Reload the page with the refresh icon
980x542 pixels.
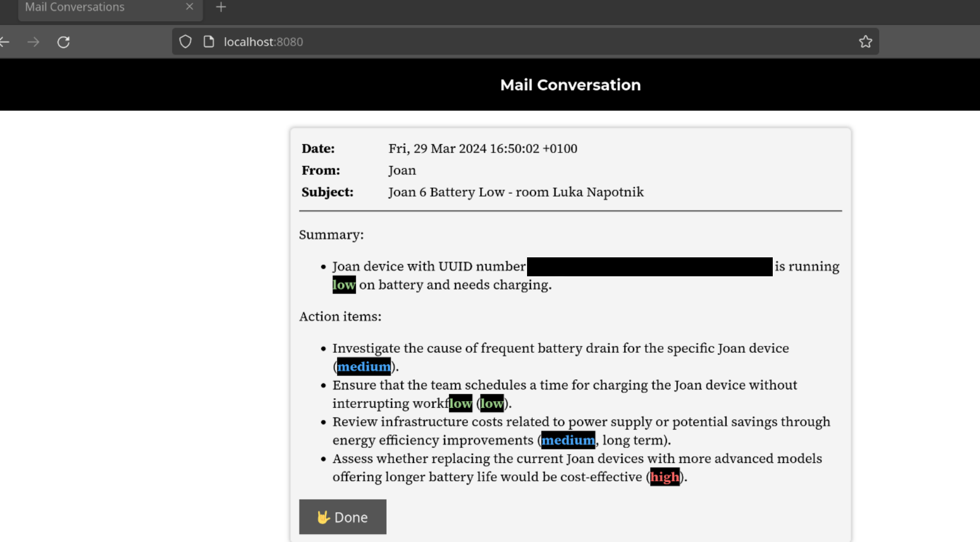tap(64, 42)
